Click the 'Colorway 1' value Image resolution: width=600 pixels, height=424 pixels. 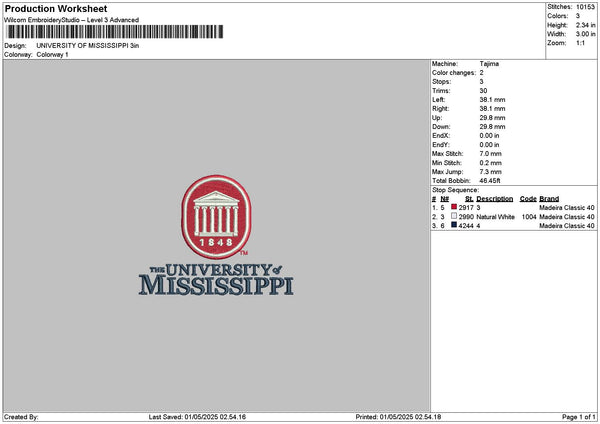point(52,55)
